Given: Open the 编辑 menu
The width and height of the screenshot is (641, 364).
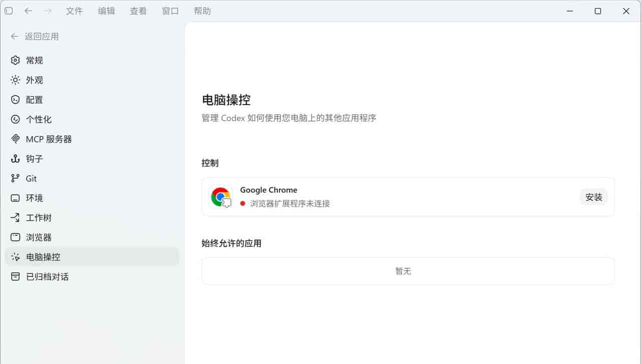Looking at the screenshot, I should [x=106, y=11].
